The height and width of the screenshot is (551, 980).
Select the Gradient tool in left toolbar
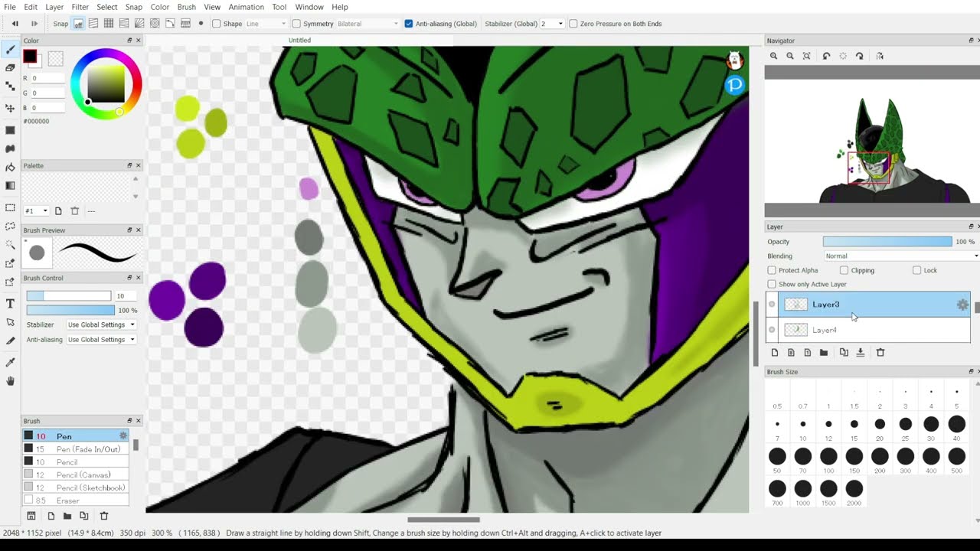point(10,185)
